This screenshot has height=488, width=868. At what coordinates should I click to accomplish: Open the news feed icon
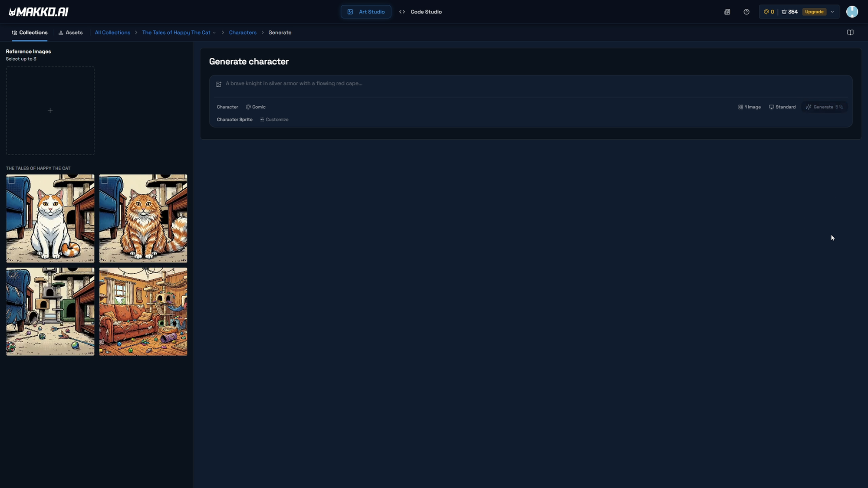tap(727, 12)
